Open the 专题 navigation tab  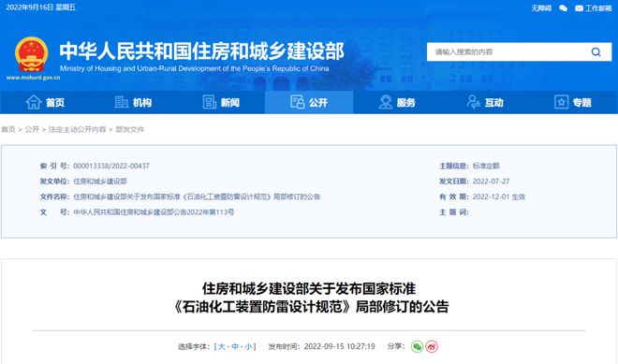point(573,102)
